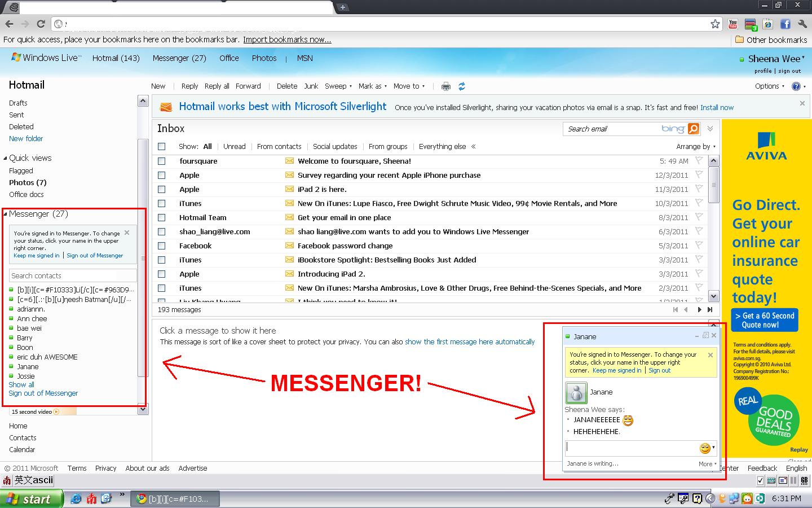Image resolution: width=812 pixels, height=508 pixels.
Task: Filter the inbox to Unread messages
Action: (x=234, y=147)
